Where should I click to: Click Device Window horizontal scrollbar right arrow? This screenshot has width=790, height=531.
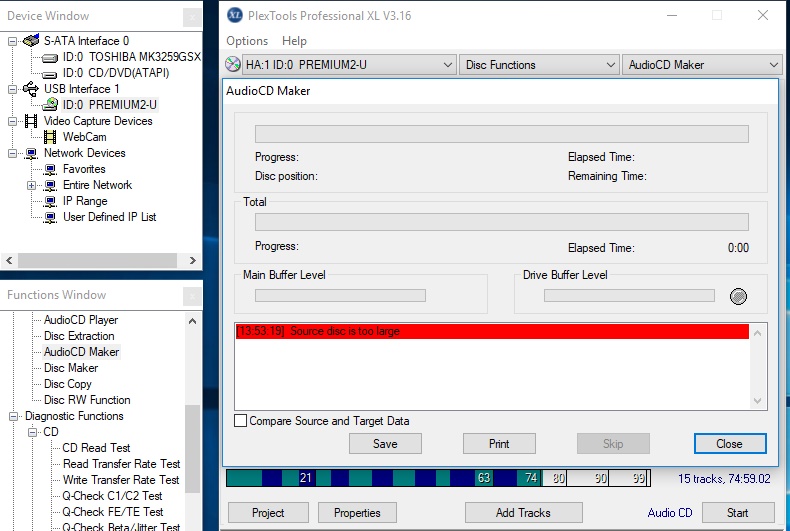pos(192,260)
